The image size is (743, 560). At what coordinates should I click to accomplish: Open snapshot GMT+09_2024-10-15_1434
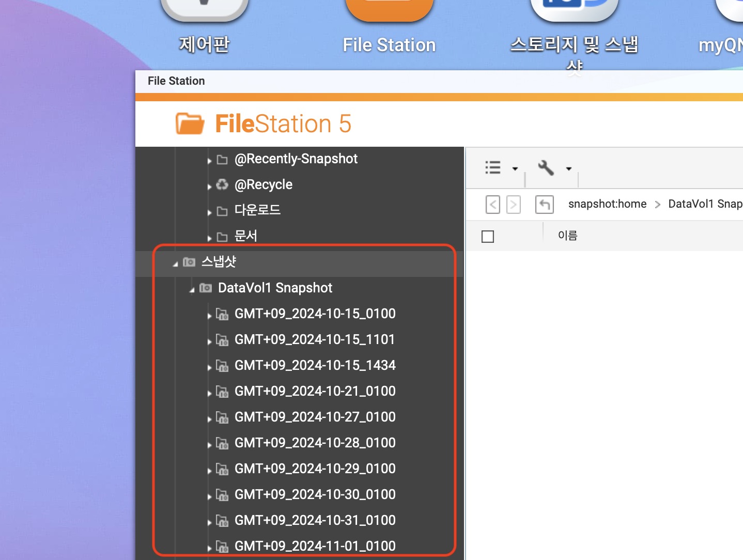tap(315, 365)
